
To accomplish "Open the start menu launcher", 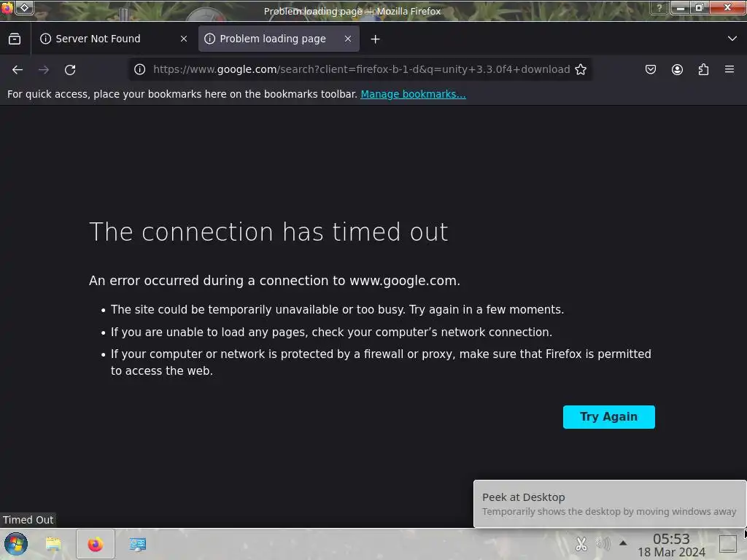I will click(16, 544).
